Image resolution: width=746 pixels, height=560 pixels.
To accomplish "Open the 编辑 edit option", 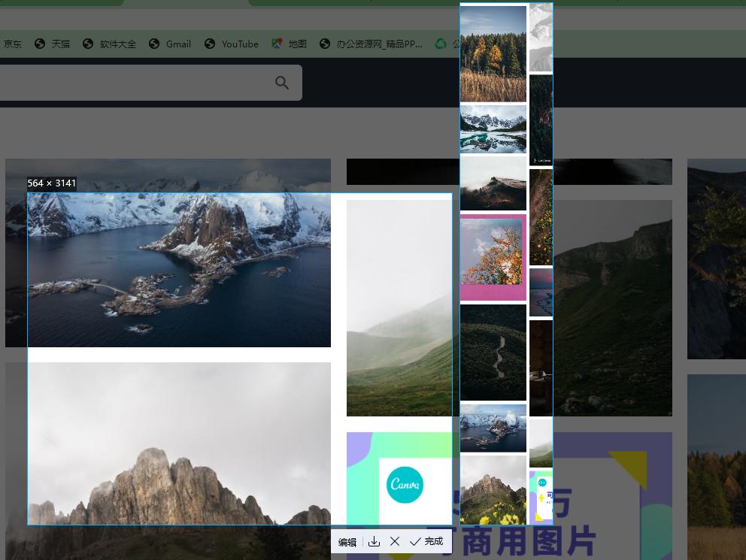I will pyautogui.click(x=347, y=542).
